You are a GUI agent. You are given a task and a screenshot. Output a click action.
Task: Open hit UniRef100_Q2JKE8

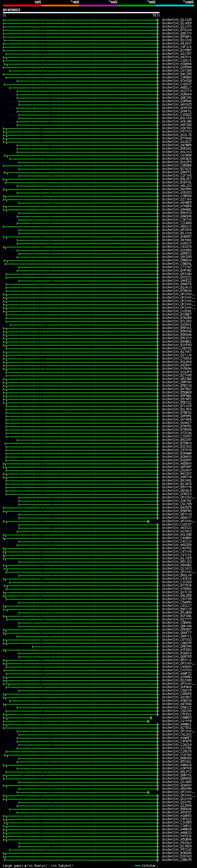coord(177,23)
